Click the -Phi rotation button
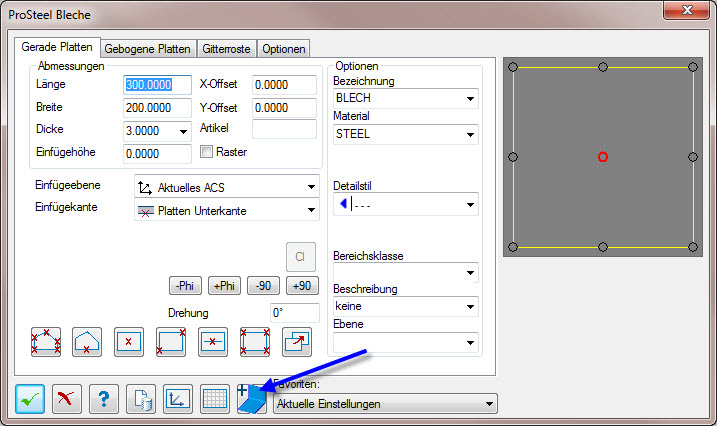This screenshot has width=717, height=426. pos(185,286)
